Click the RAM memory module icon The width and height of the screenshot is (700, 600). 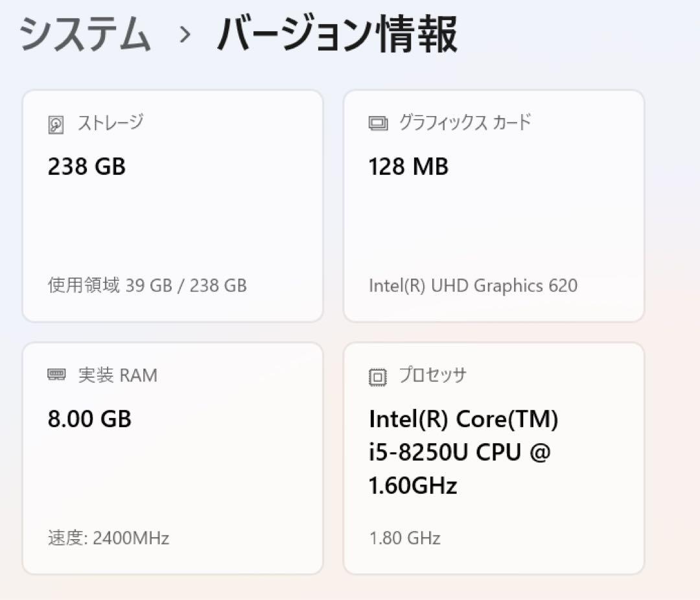point(56,375)
